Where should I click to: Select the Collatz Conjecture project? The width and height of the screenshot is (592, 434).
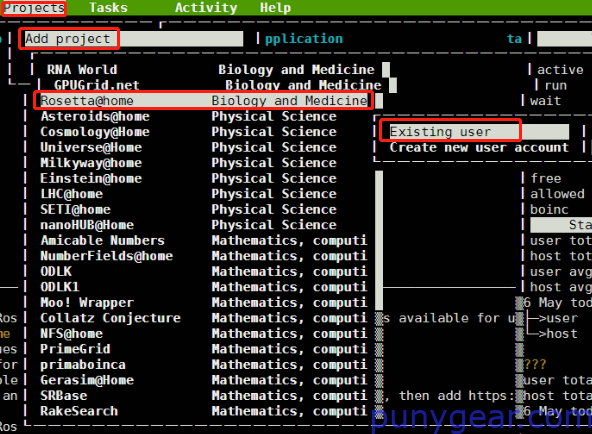(x=204, y=318)
